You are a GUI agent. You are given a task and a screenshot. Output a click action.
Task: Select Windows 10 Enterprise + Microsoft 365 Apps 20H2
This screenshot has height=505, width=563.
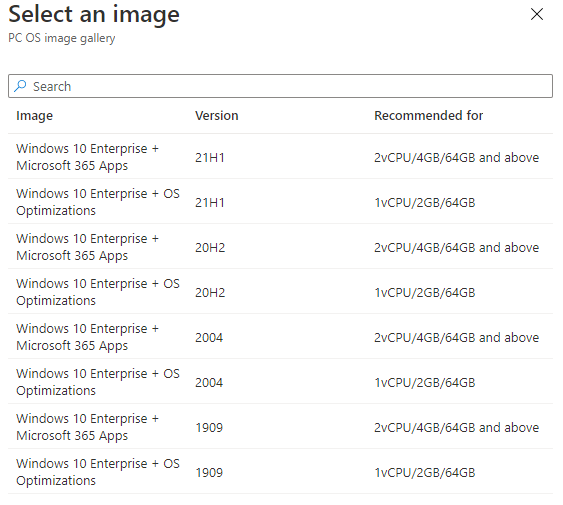[x=280, y=246]
